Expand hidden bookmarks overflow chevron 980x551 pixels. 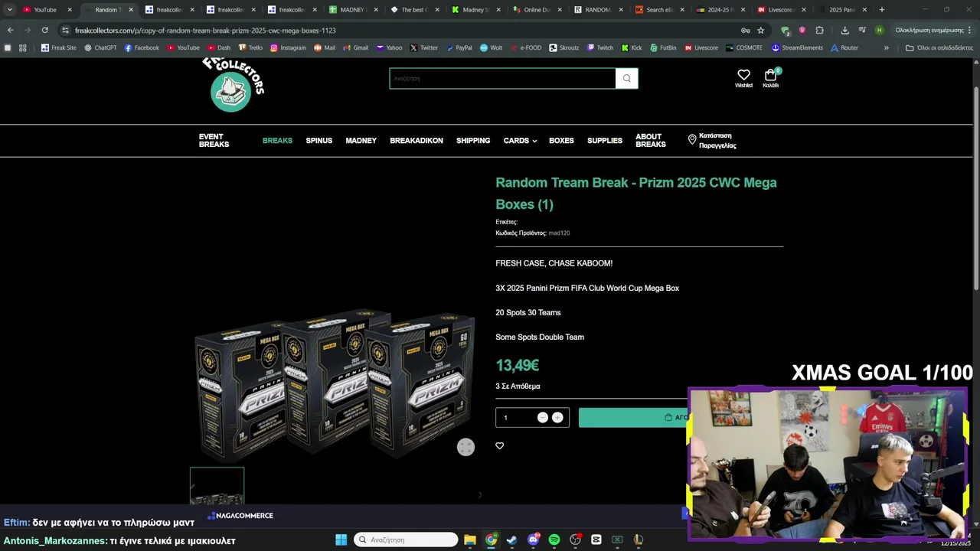point(887,47)
